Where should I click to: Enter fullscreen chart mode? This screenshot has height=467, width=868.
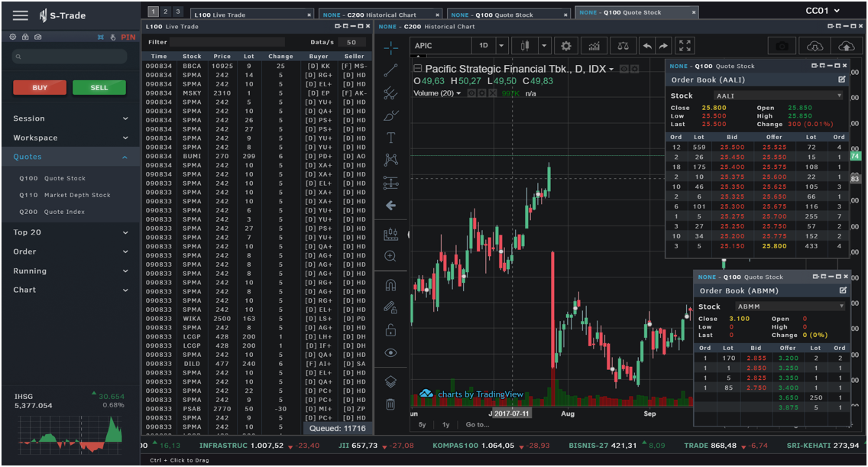point(685,44)
